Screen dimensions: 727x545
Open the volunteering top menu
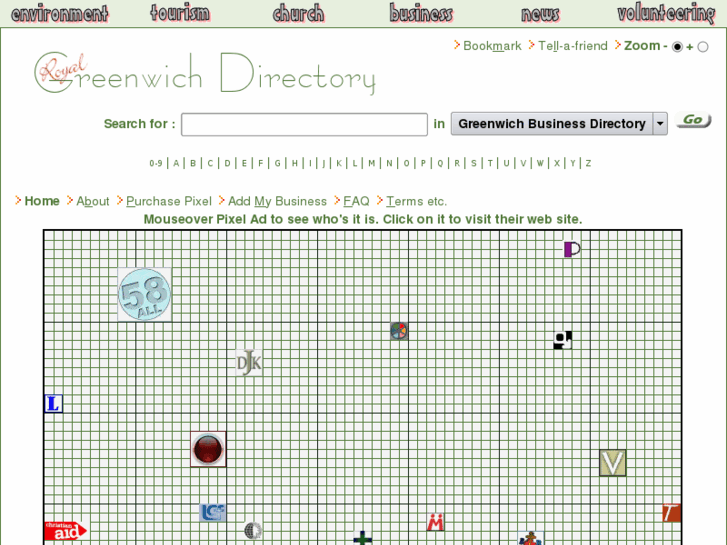click(x=666, y=13)
